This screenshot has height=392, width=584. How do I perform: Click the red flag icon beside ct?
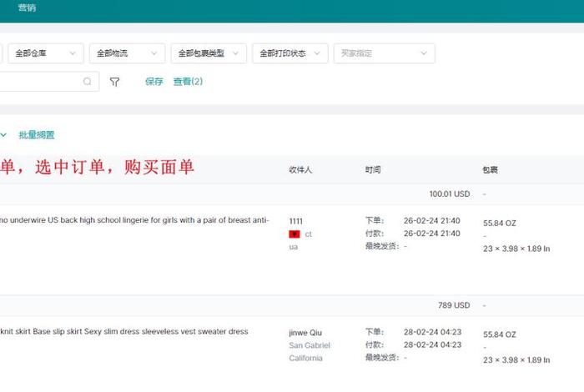(x=295, y=234)
